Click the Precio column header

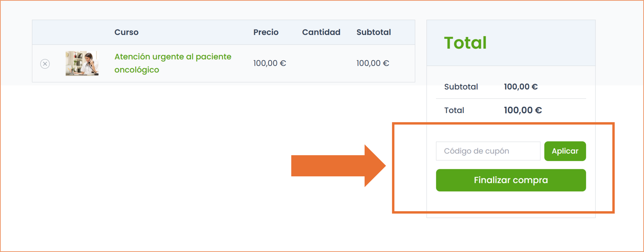pos(266,32)
